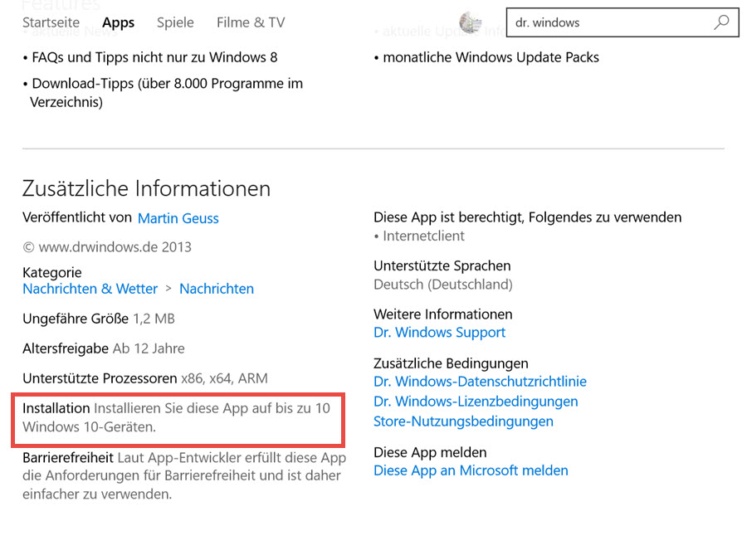
Task: Open the Nachrichten subcategory link
Action: point(217,289)
